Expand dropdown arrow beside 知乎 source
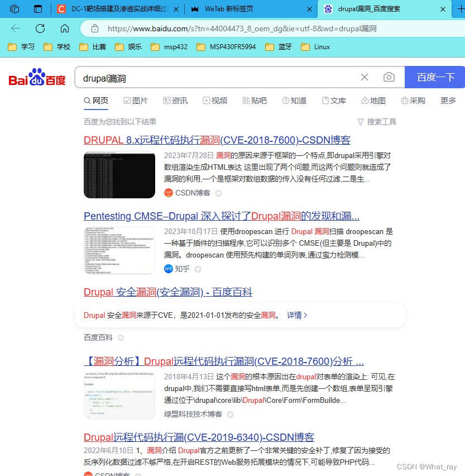 [x=198, y=269]
